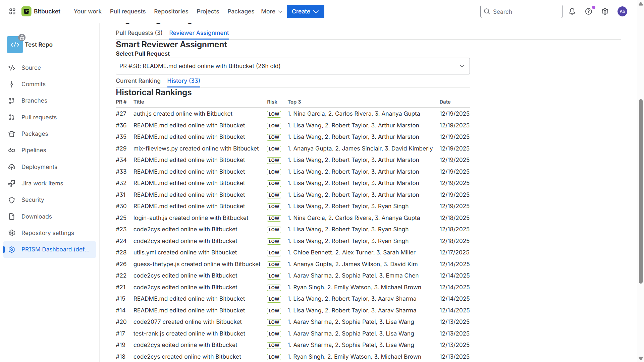Open the Create dropdown button

[x=305, y=11]
